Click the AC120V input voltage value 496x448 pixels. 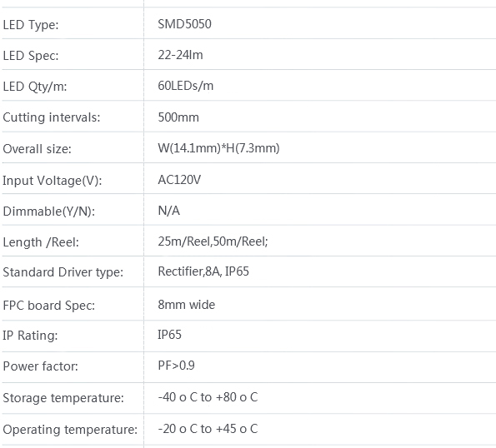[x=179, y=180]
